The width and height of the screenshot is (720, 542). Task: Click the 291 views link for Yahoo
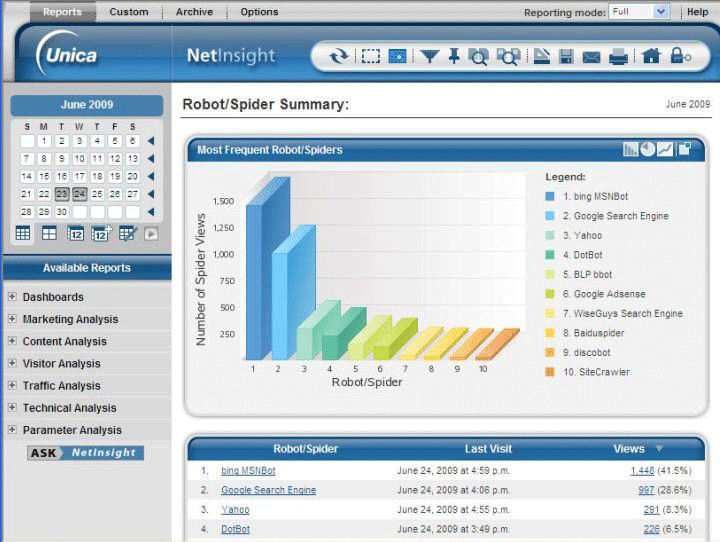tap(651, 509)
